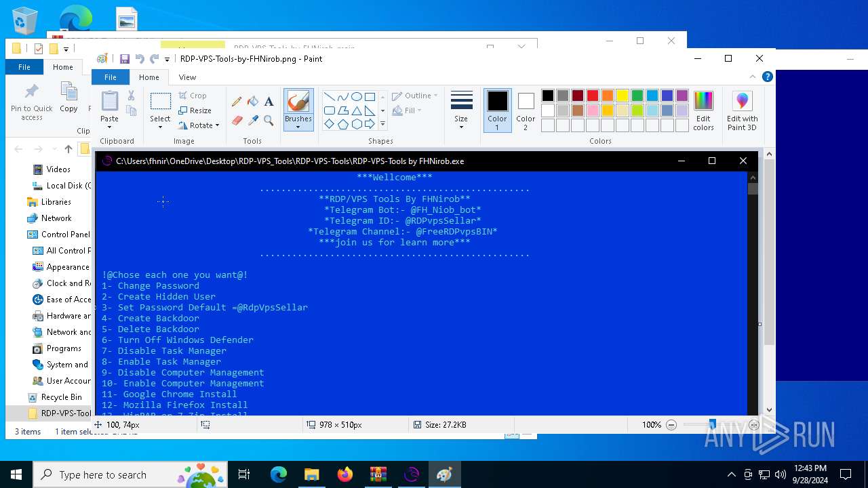
Task: Open the Paint File menu
Action: (x=110, y=77)
